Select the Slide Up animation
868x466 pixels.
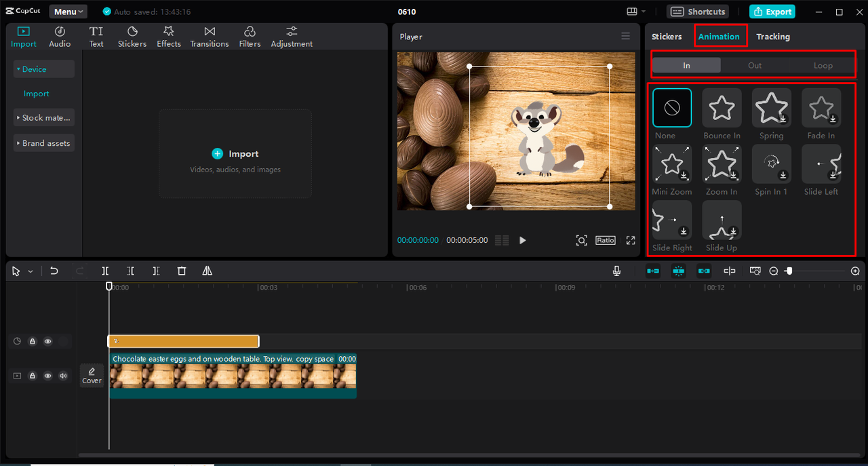722,220
